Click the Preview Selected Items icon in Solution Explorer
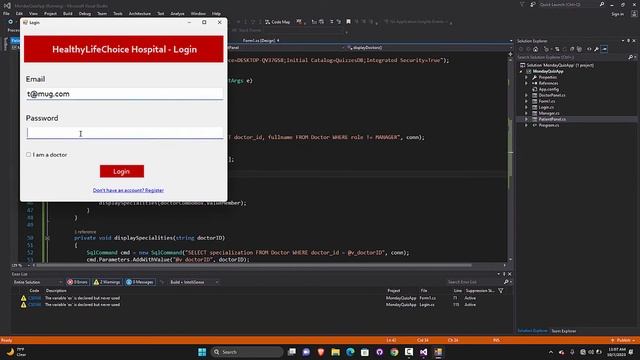640x360 pixels. point(604,49)
